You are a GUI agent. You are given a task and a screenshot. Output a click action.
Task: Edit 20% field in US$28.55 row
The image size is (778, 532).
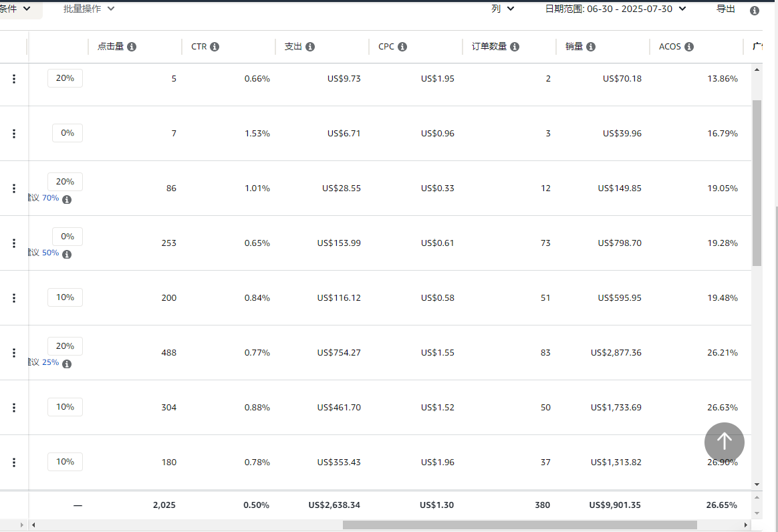coord(65,182)
